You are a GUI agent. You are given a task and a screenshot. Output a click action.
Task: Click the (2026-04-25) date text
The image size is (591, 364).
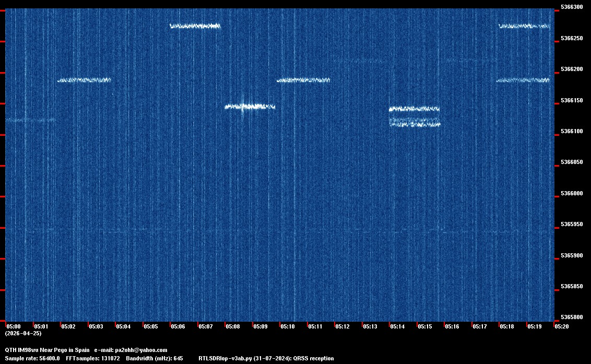pos(23,333)
